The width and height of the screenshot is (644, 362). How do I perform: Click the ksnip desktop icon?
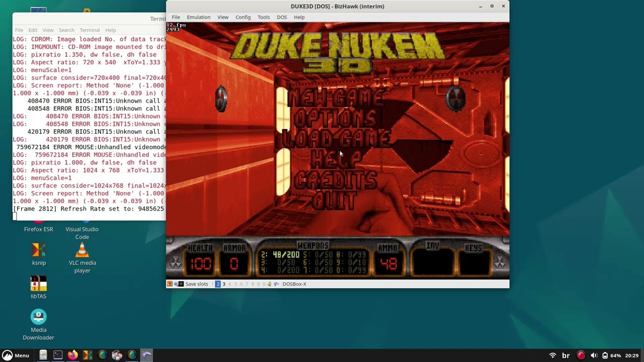coord(39,253)
